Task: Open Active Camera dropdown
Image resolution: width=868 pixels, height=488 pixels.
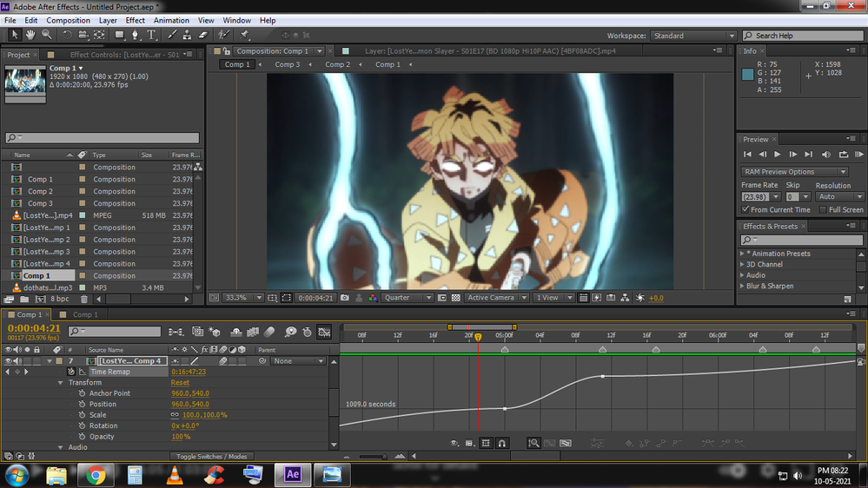Action: (x=496, y=298)
